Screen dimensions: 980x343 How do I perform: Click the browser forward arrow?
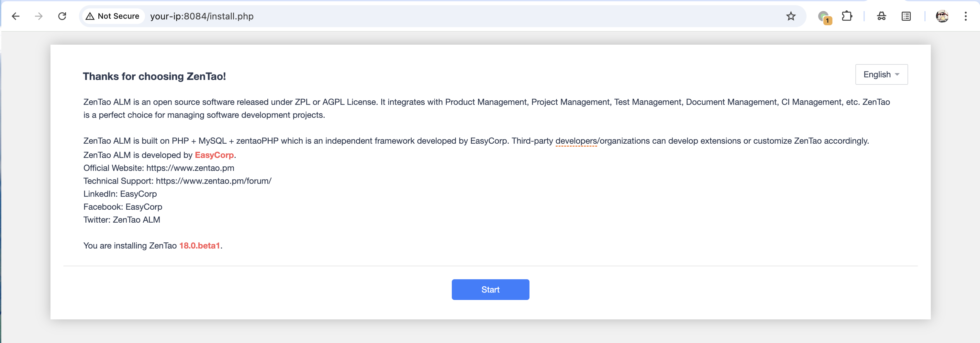(x=39, y=17)
